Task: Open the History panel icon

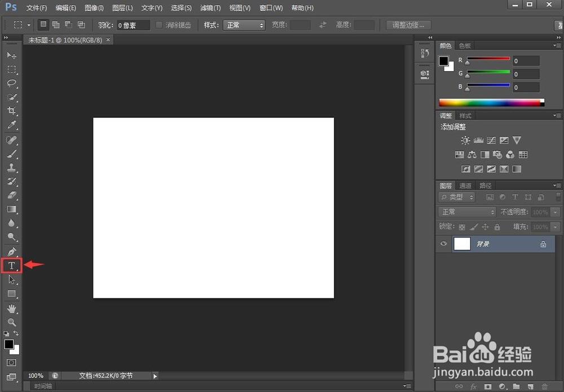Action: (x=425, y=54)
